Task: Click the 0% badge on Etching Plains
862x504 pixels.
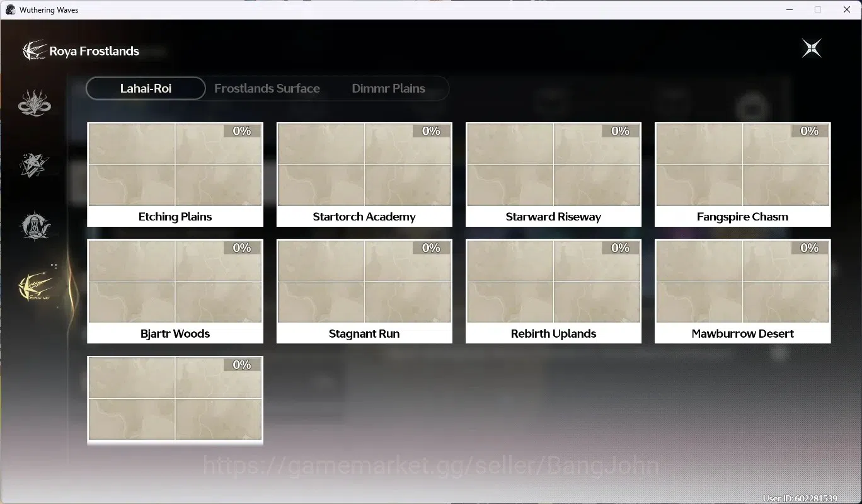Action: tap(242, 131)
